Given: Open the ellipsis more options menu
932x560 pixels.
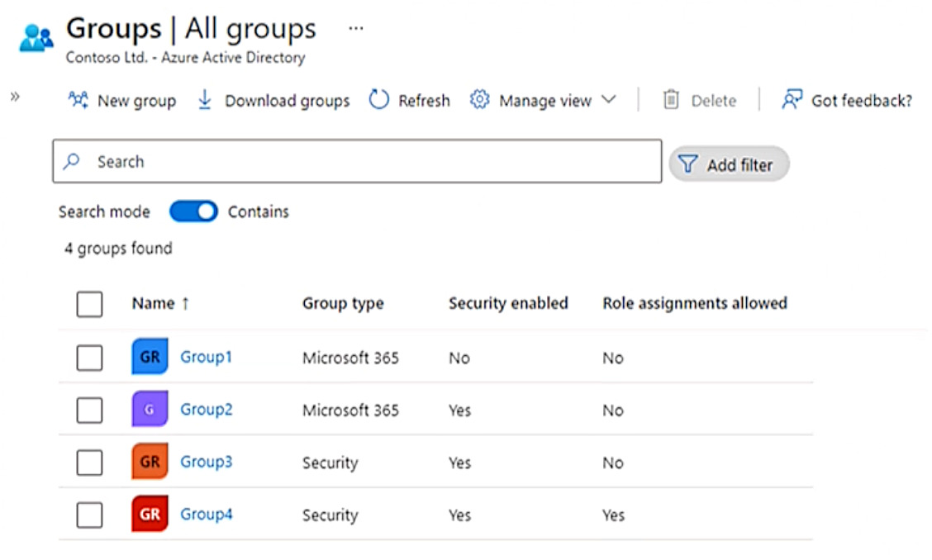Looking at the screenshot, I should click(355, 28).
